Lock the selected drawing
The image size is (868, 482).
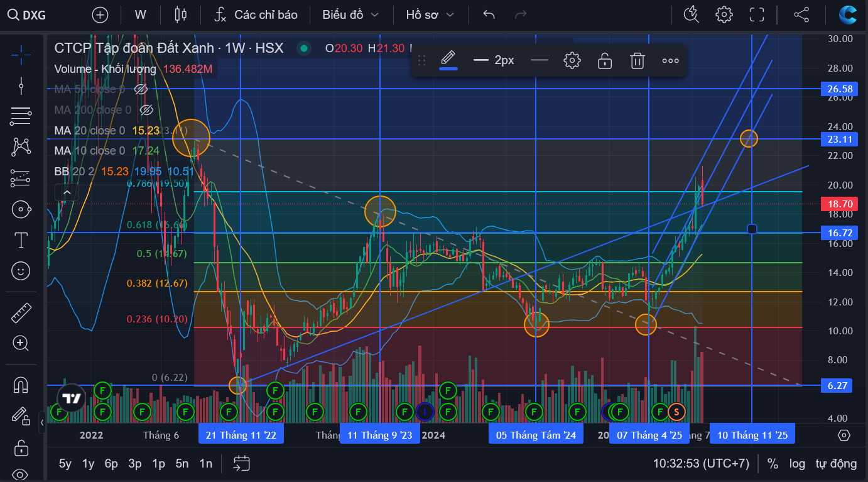tap(604, 60)
